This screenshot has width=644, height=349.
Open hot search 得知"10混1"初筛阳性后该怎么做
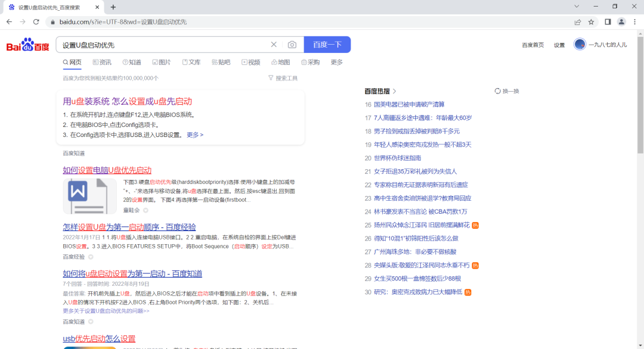click(416, 238)
